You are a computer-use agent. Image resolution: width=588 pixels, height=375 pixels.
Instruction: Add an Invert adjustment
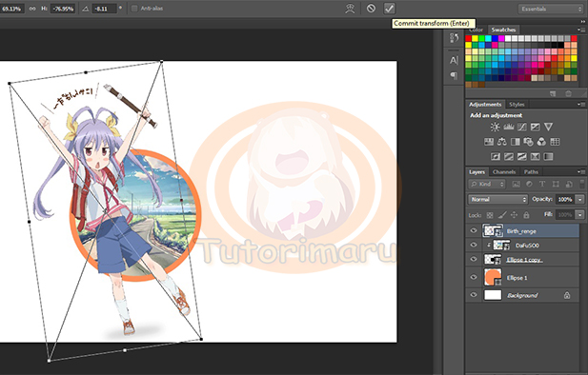pos(496,156)
